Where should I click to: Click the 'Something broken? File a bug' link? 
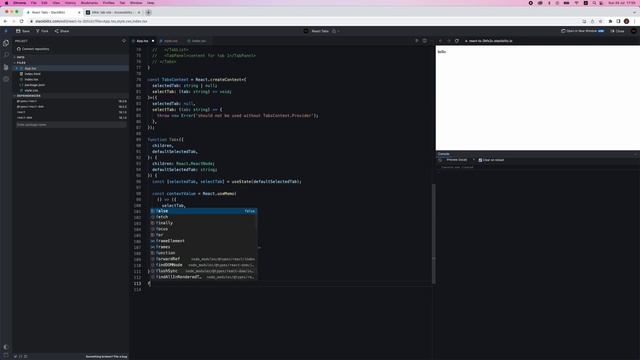[x=106, y=356]
